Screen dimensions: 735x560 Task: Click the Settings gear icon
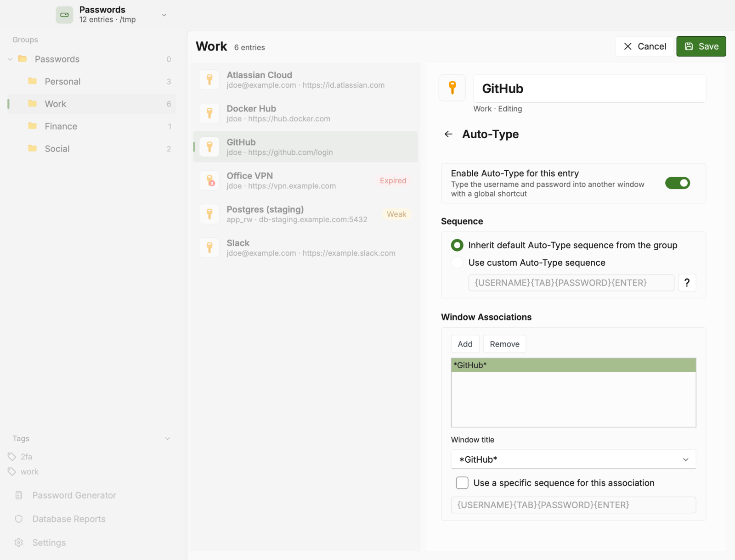click(19, 543)
